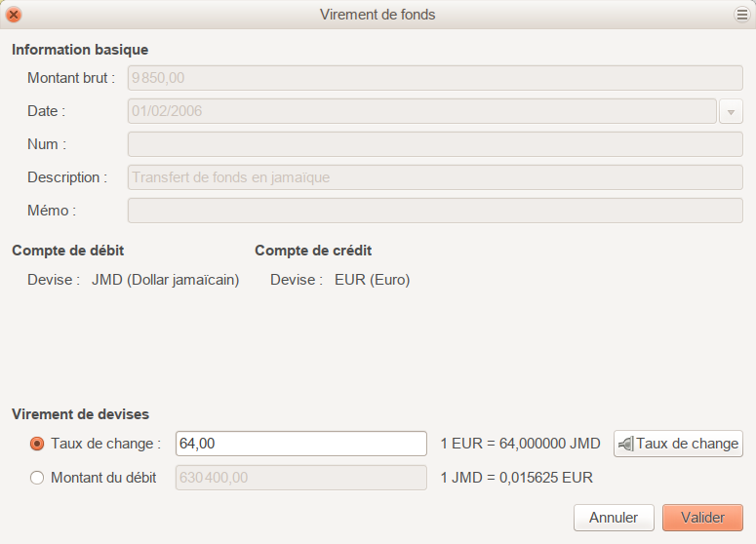
Task: Confirm the transfer with Valider
Action: 702,518
